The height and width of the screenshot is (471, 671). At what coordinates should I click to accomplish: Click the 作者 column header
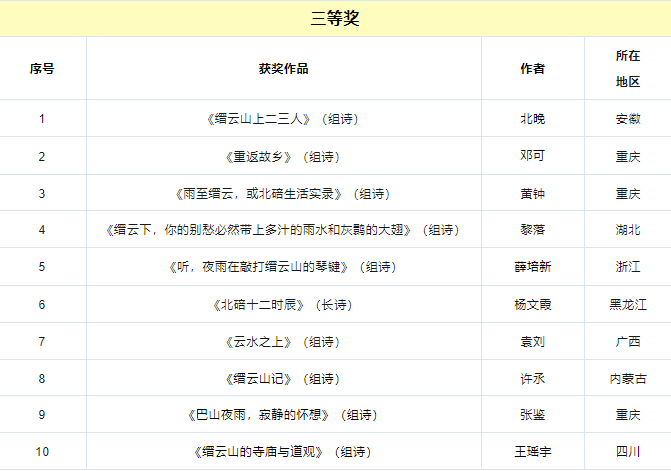click(x=532, y=69)
